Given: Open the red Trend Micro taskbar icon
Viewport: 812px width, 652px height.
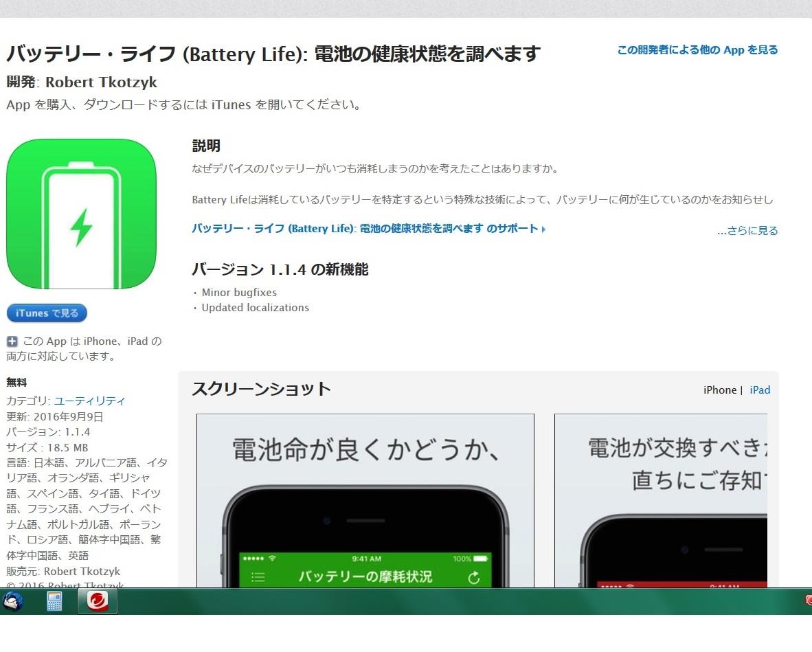Looking at the screenshot, I should pyautogui.click(x=98, y=601).
